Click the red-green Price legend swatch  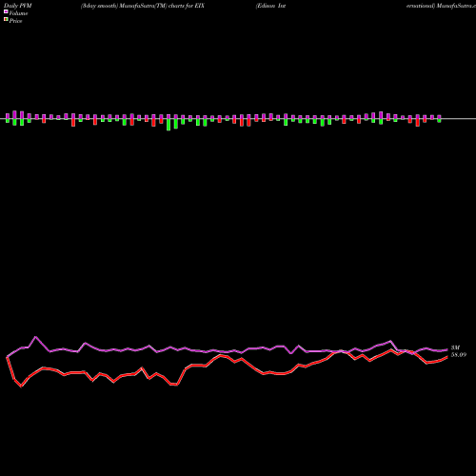[6, 20]
